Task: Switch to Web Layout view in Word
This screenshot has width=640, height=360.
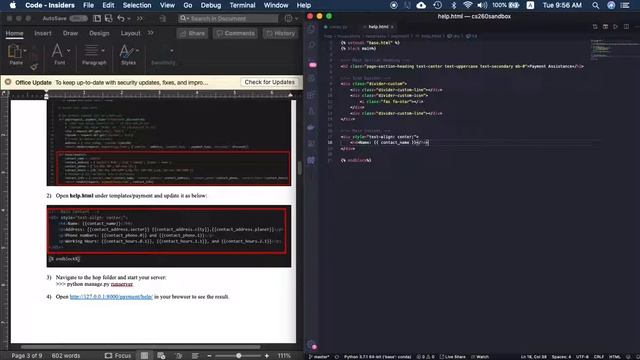Action: (161, 356)
